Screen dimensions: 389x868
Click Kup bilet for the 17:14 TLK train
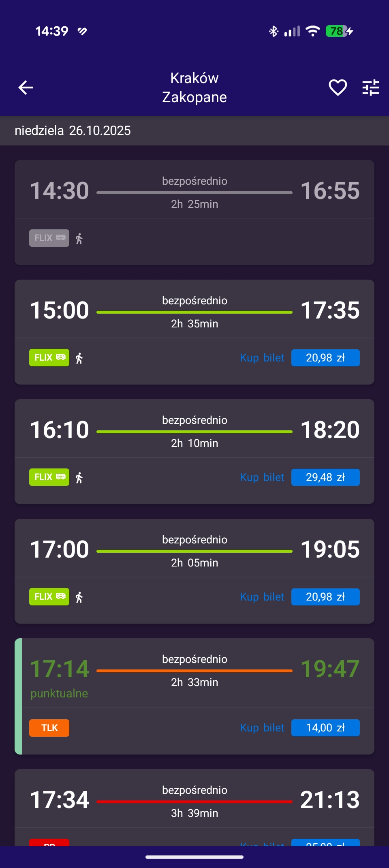pyautogui.click(x=262, y=728)
